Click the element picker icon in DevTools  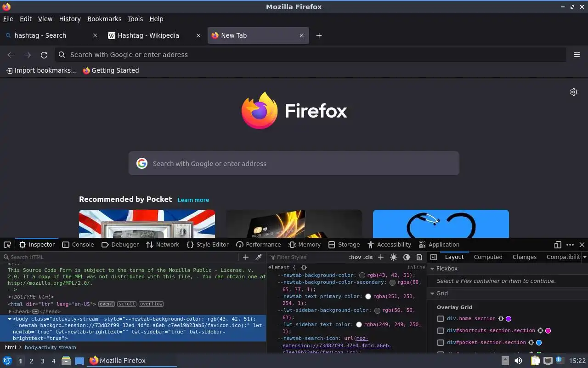pyautogui.click(x=7, y=245)
